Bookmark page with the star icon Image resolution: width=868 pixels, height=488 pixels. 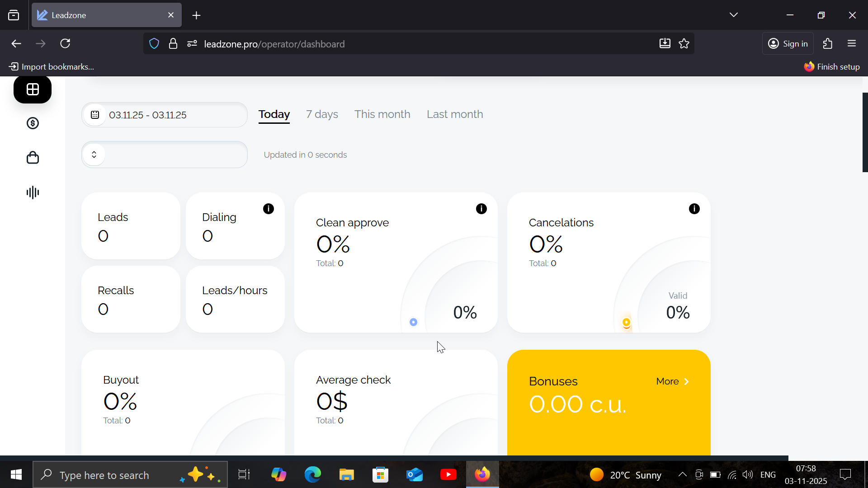(684, 44)
